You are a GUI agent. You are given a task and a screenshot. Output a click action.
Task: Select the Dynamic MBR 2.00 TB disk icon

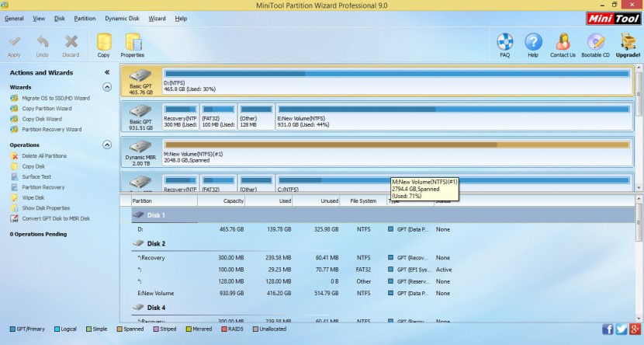point(140,147)
